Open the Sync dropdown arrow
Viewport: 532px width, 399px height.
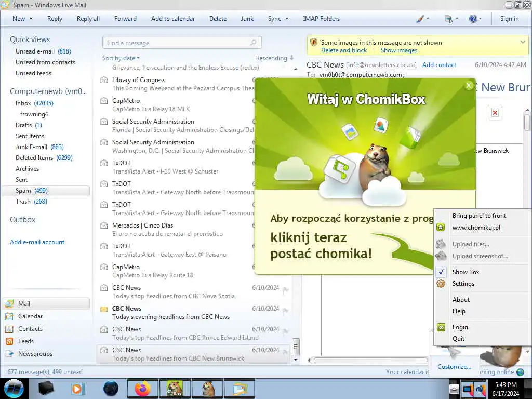(x=287, y=19)
